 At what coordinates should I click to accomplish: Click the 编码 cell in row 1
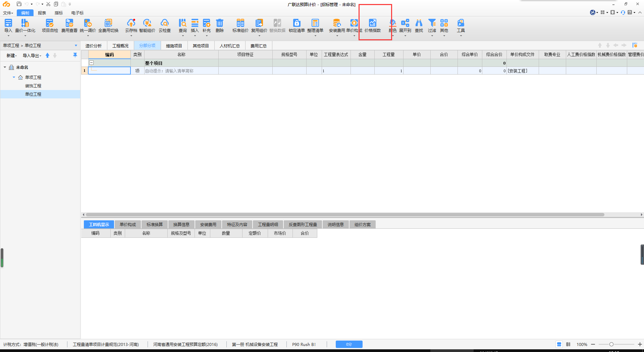pos(109,71)
